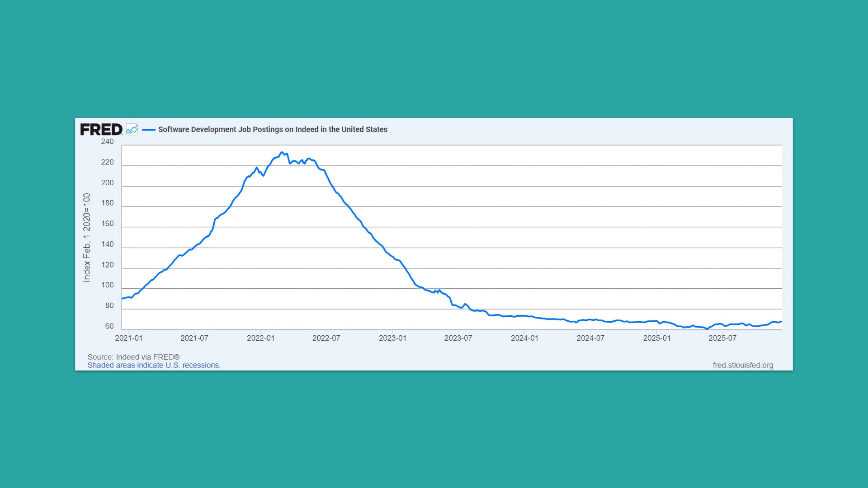Select the 2022-01 x-axis label
This screenshot has height=488, width=868.
(x=261, y=338)
